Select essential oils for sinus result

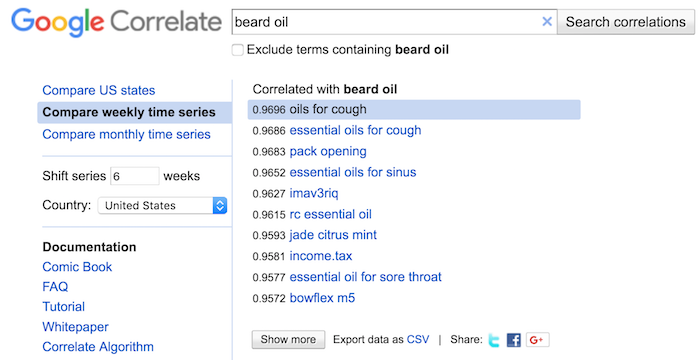click(353, 172)
